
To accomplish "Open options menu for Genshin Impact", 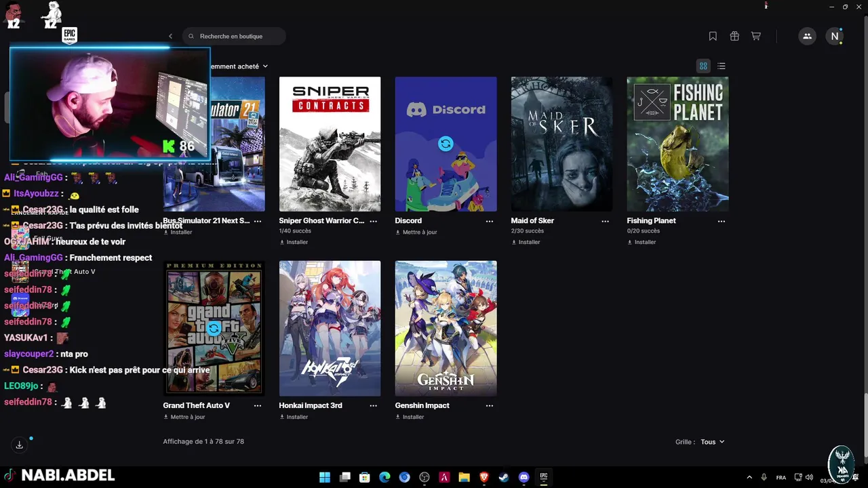I will coord(490,405).
